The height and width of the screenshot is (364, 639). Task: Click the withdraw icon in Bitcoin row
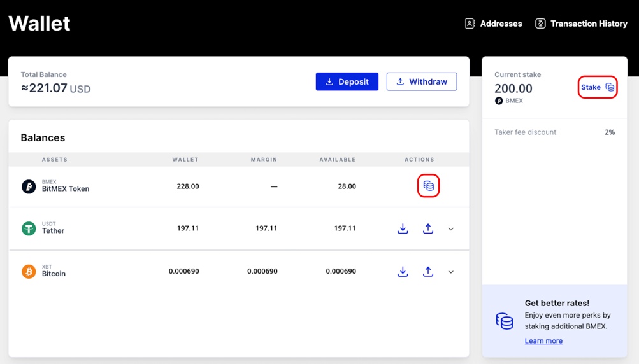428,272
